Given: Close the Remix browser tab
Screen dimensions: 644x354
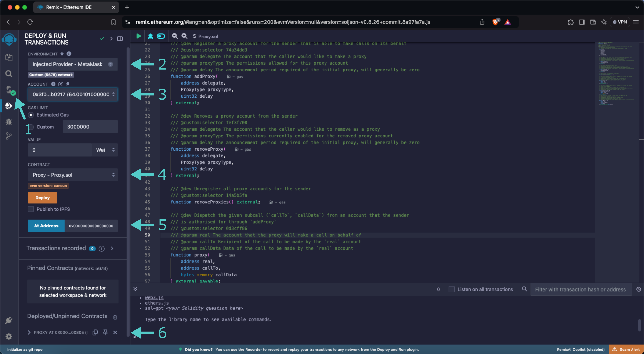Looking at the screenshot, I should point(113,7).
